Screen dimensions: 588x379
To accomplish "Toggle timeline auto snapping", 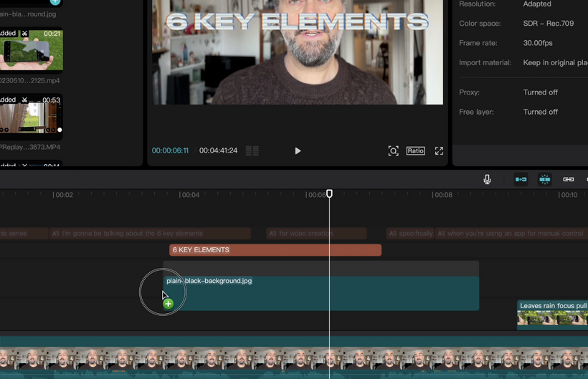I will 545,179.
